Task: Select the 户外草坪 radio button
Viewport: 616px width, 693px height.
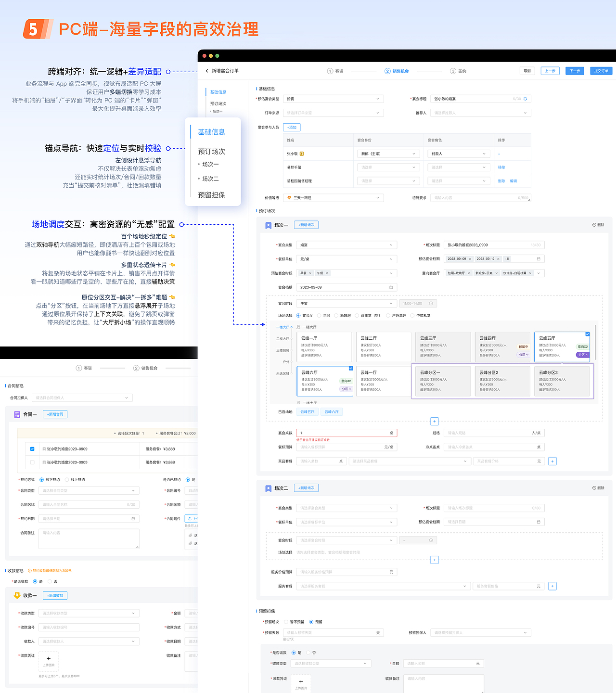Action: 388,316
